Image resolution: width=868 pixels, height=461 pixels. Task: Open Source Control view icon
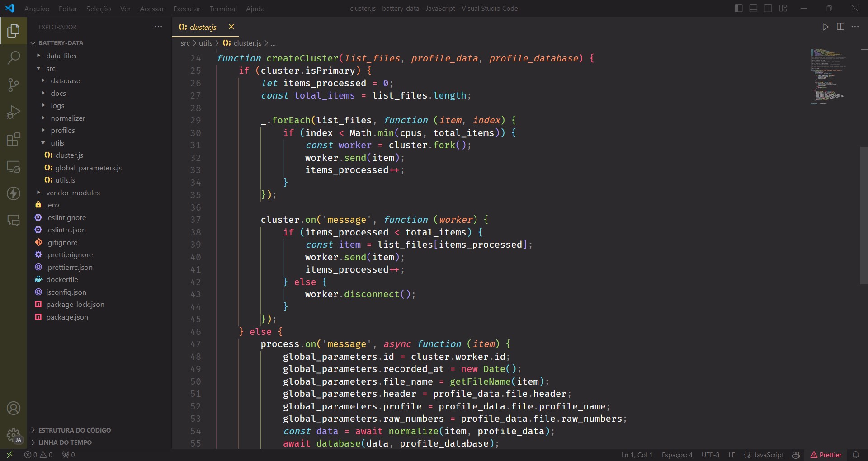[14, 85]
